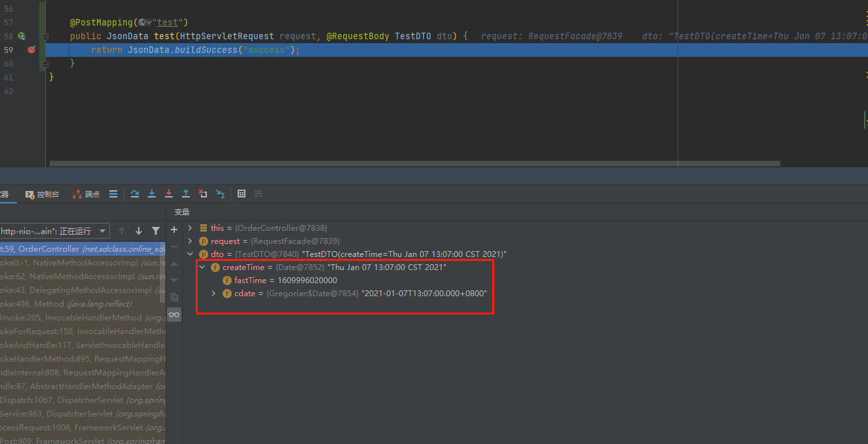Select frame 'okeAndHandle:117, ServletInvocableHandle'
Viewport: 868px width, 444px height.
82,345
